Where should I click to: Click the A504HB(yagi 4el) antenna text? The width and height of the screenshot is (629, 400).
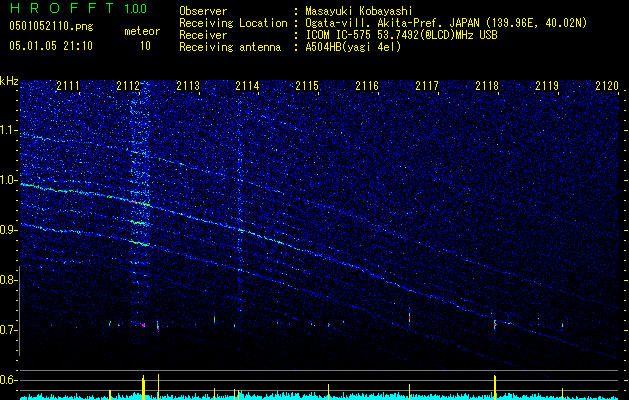click(x=353, y=47)
